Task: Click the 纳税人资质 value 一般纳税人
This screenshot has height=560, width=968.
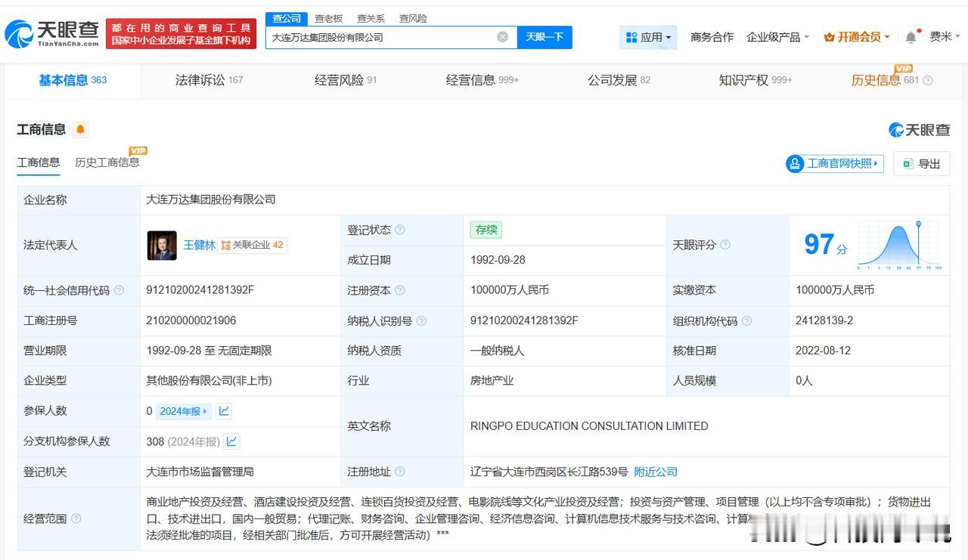Action: [x=497, y=351]
